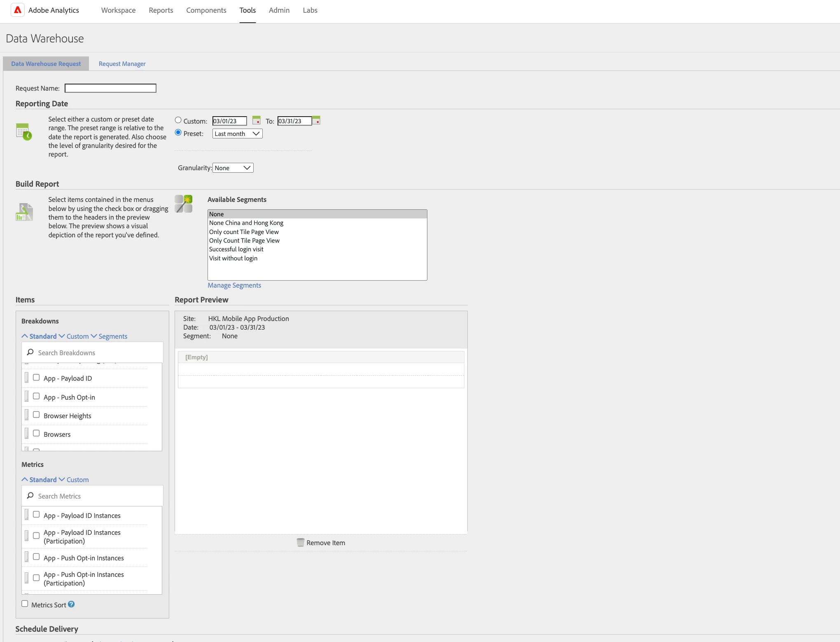Screen dimensions: 840x642
Task: Click the Manage Segments link
Action: pyautogui.click(x=234, y=285)
